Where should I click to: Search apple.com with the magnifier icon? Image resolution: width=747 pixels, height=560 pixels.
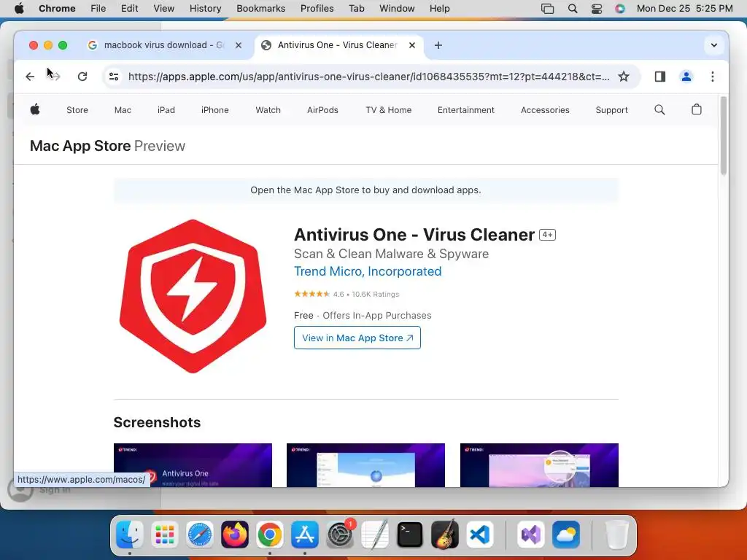[x=659, y=110]
